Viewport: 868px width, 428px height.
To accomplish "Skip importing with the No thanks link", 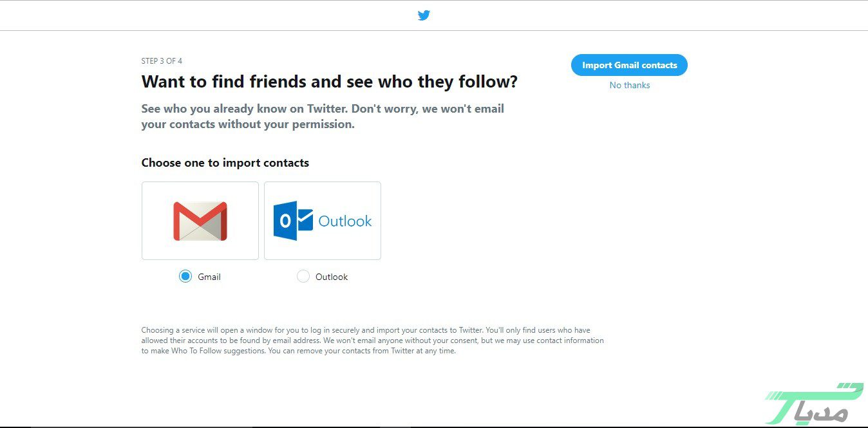I will [x=630, y=85].
